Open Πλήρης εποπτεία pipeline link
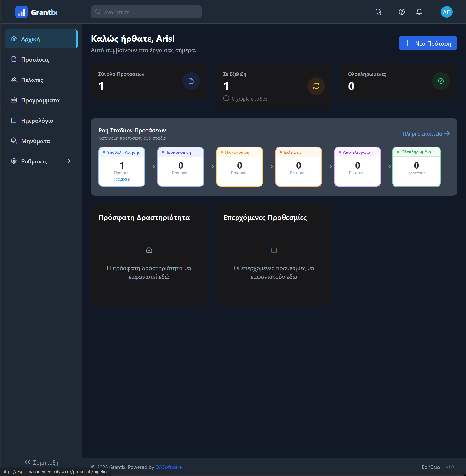 pyautogui.click(x=426, y=134)
